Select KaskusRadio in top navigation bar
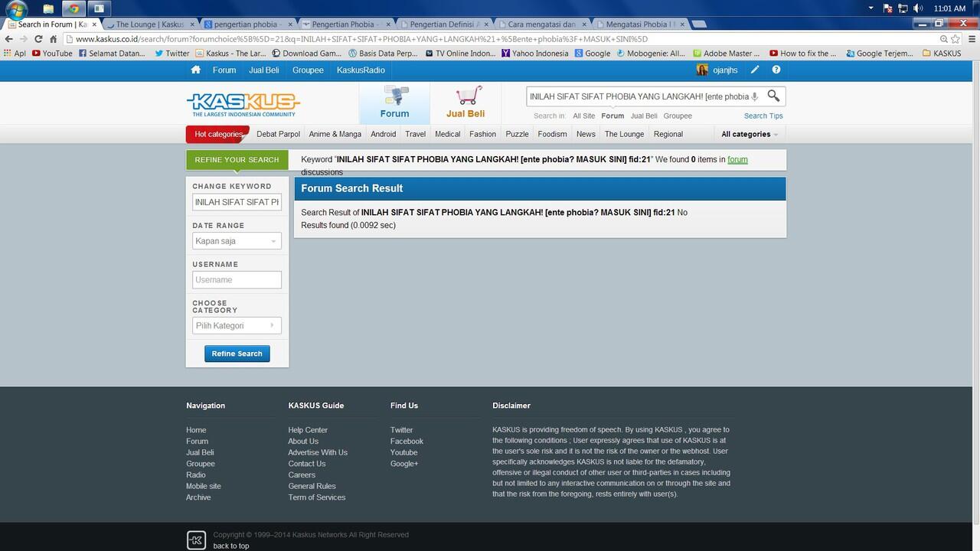980x551 pixels. pos(361,70)
